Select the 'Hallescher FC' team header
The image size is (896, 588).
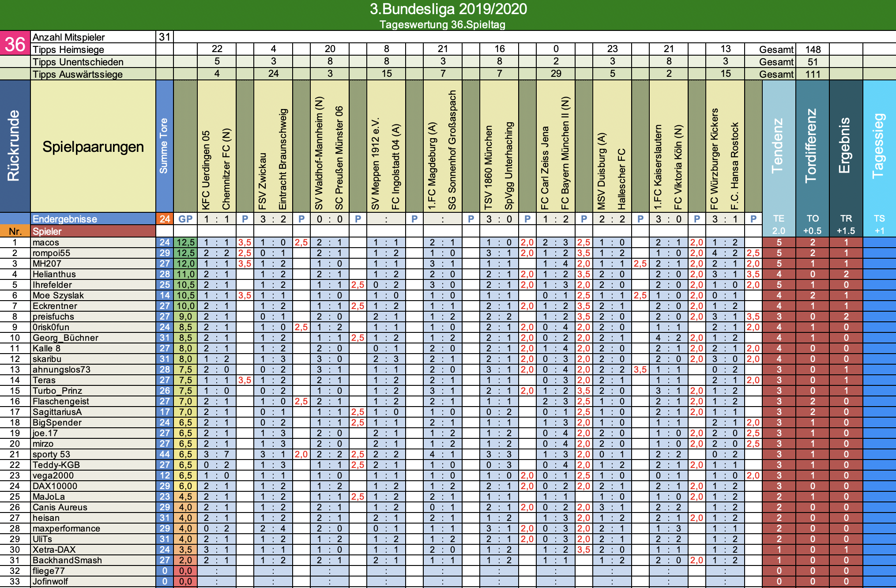point(622,179)
